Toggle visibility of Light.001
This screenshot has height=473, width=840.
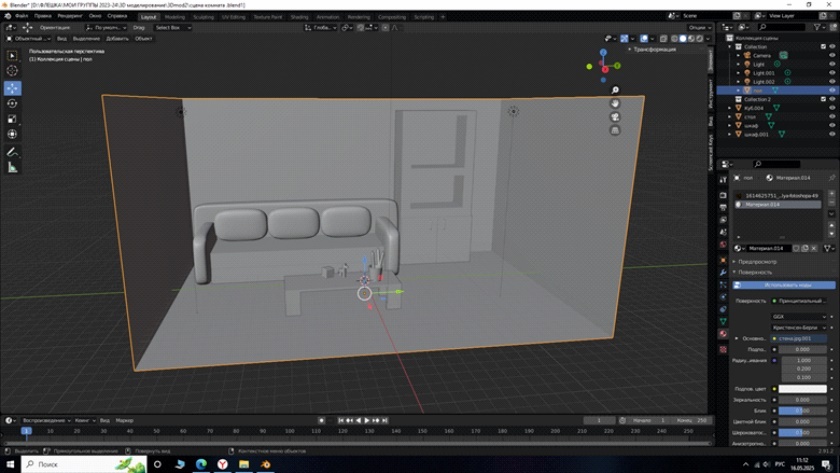click(x=832, y=73)
